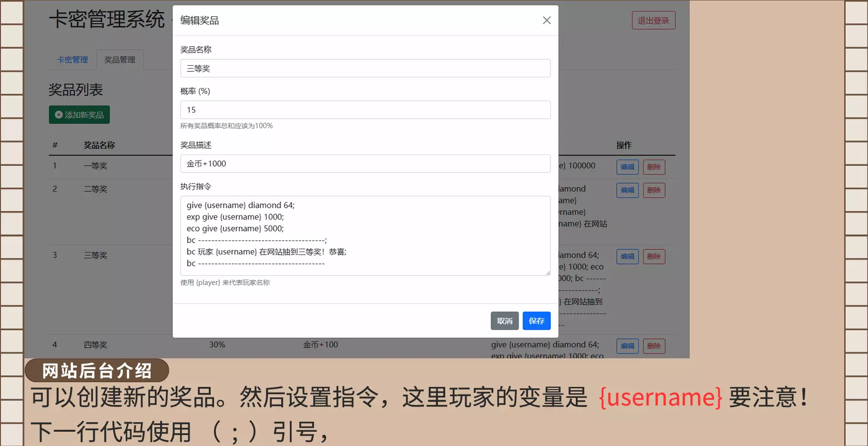Click the 操作 column header

[623, 145]
